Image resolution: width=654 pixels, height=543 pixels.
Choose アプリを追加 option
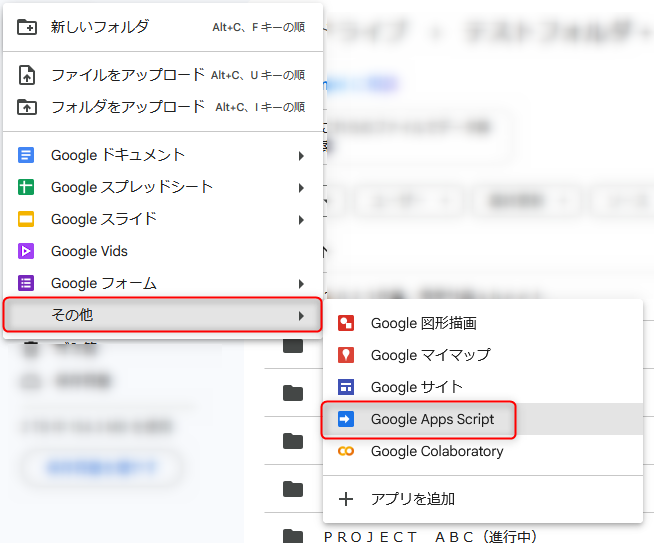point(483,499)
